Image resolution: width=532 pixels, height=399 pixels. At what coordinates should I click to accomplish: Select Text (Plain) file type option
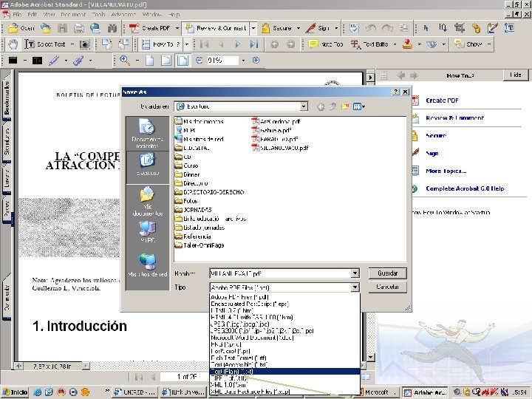click(236, 371)
